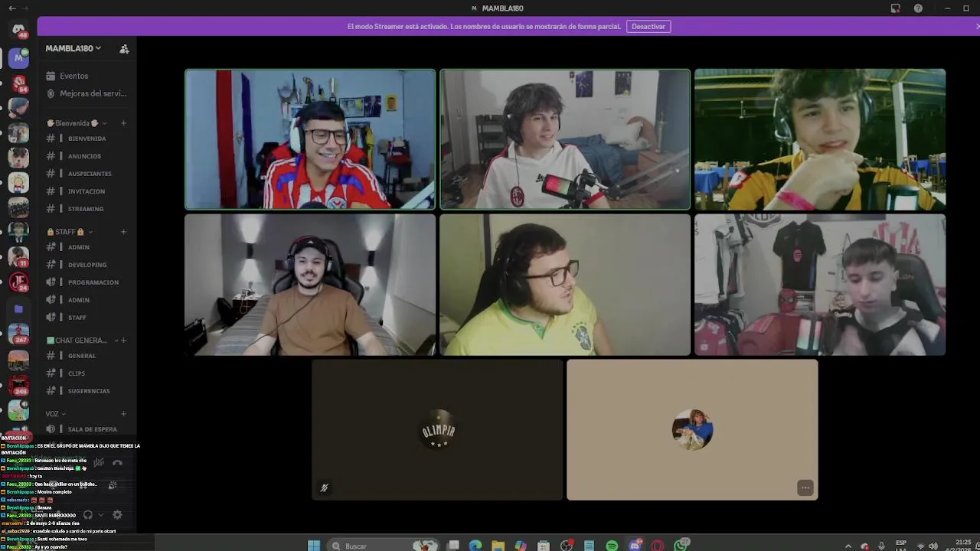Open Spotify from the taskbar
980x551 pixels.
612,546
